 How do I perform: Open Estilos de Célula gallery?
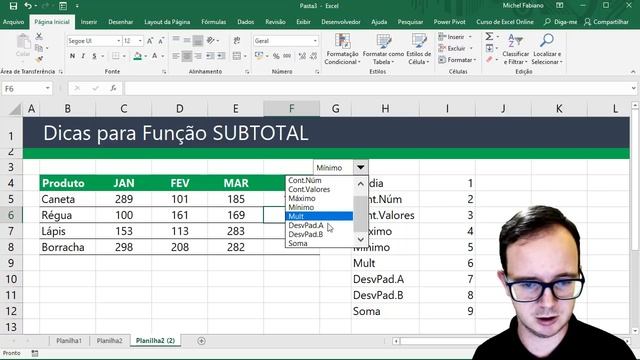click(419, 49)
